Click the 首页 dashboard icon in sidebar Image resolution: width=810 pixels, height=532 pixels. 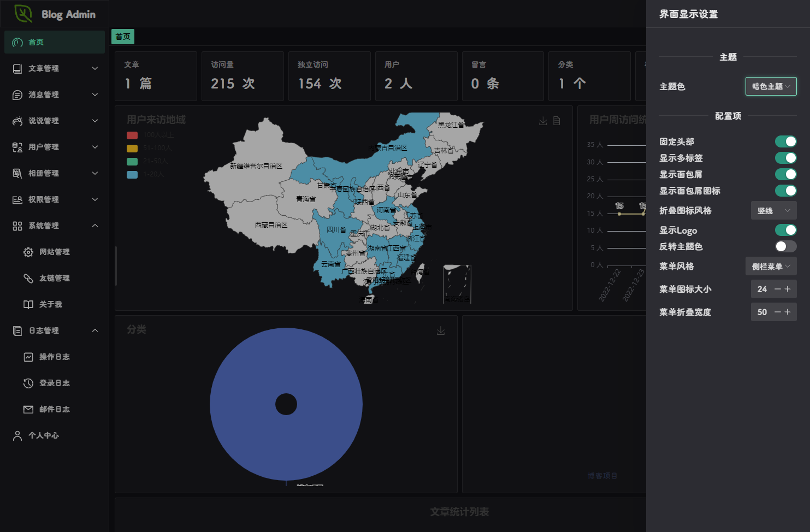click(17, 42)
